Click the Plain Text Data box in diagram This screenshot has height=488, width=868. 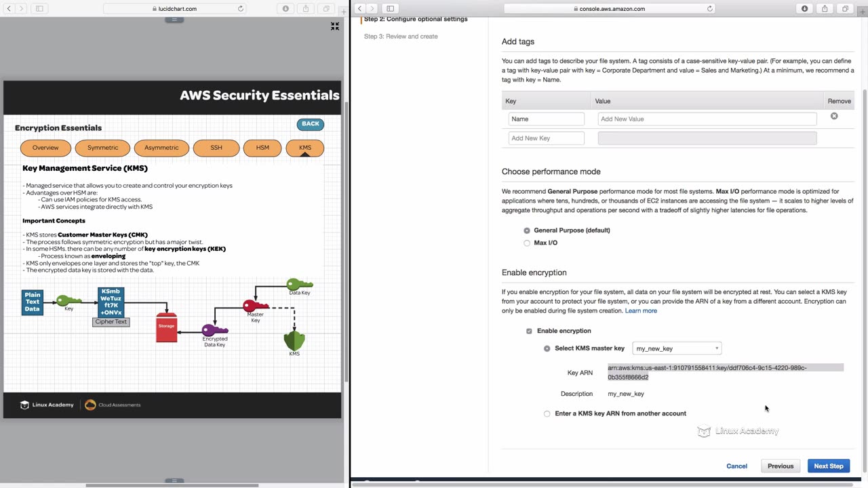pos(33,302)
